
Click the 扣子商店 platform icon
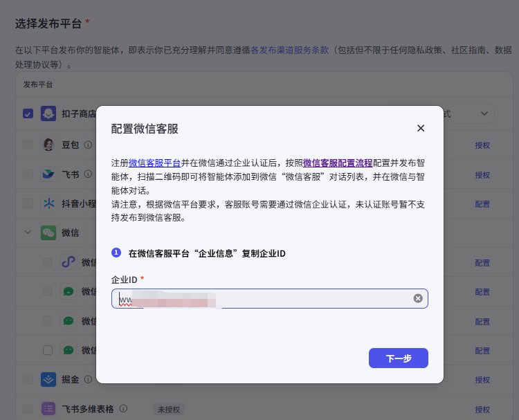point(48,113)
